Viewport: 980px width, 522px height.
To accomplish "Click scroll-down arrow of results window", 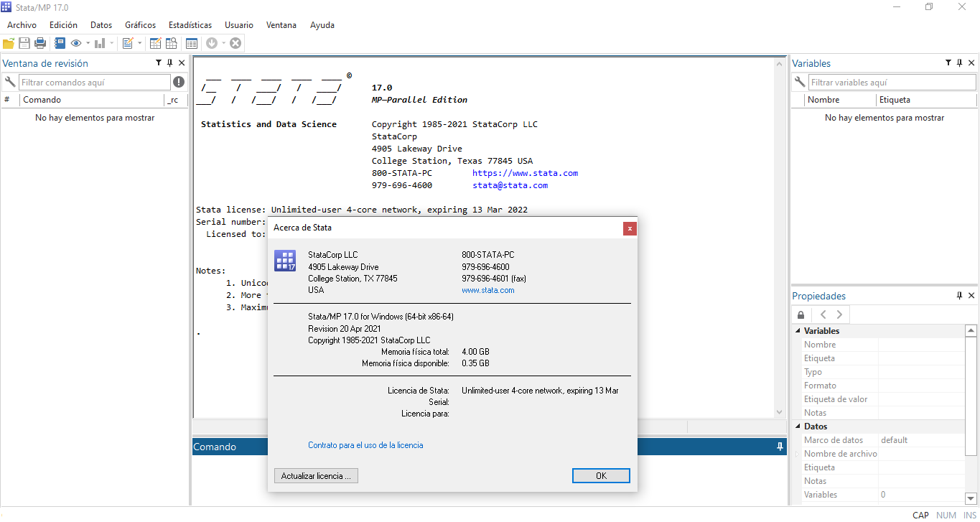I will click(780, 412).
